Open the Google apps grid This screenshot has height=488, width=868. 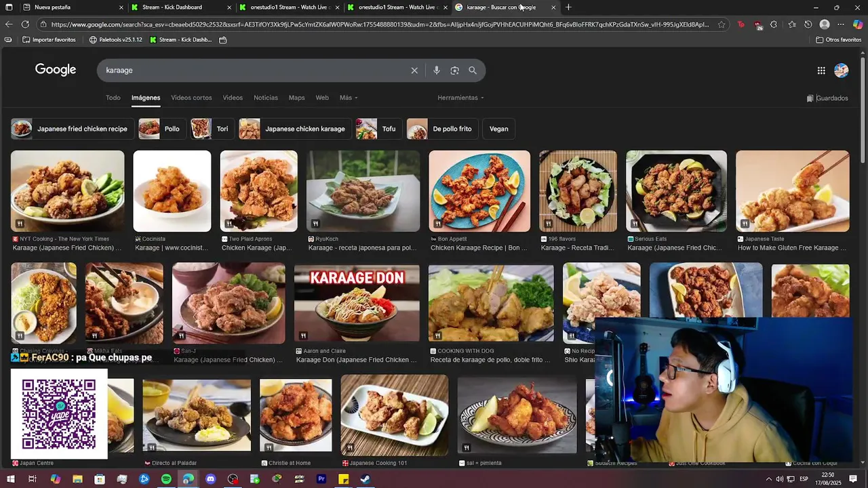pyautogui.click(x=821, y=70)
